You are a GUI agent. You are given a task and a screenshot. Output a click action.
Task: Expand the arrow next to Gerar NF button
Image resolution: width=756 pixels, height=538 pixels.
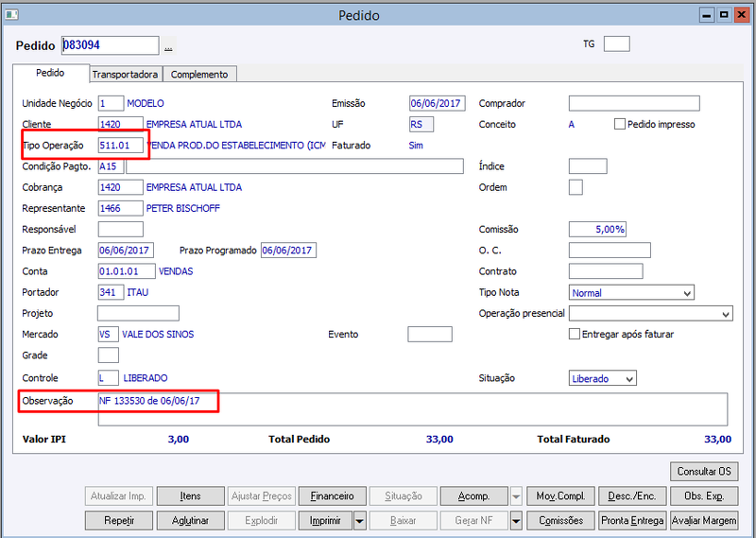pos(516,521)
